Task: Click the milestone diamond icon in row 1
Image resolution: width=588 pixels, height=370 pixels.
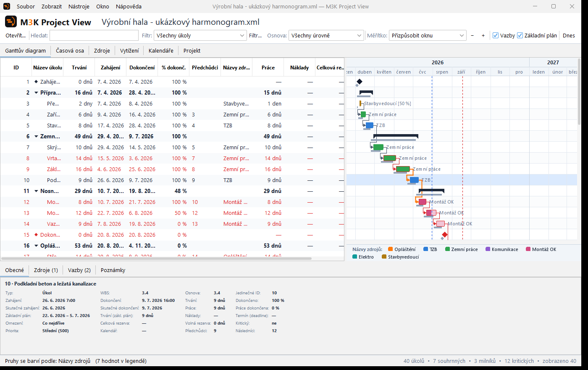Action: 36,82
